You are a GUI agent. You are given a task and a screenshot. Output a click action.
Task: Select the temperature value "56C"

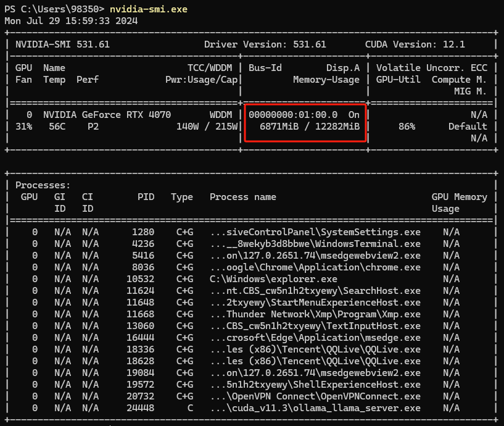[x=57, y=127]
